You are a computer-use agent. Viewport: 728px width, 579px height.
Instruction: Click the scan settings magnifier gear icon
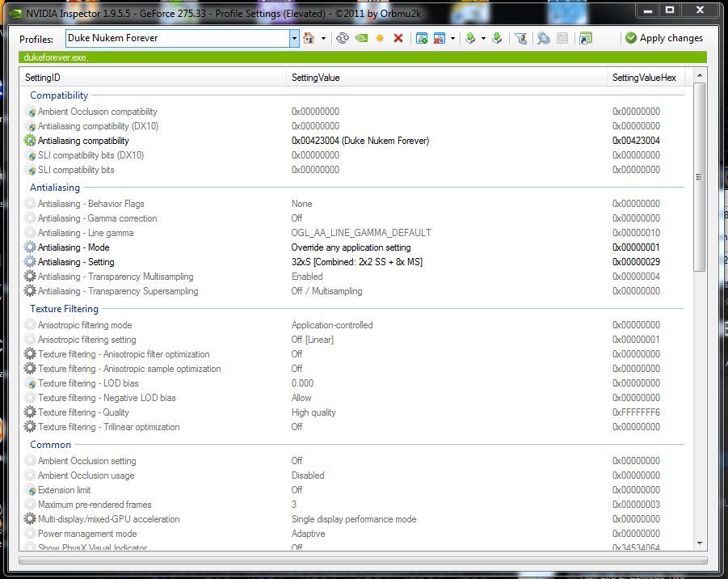coord(543,38)
